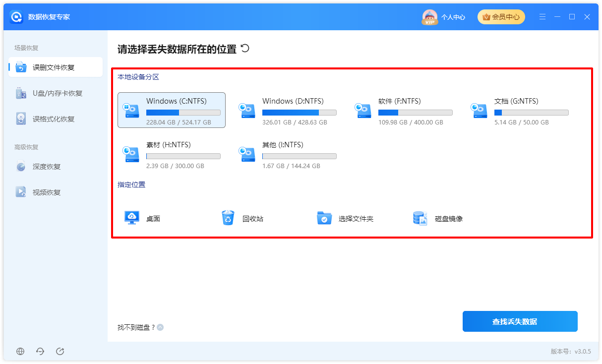Select the 文档 (G:NTFS) drive icon
The width and height of the screenshot is (602, 364).
point(480,111)
